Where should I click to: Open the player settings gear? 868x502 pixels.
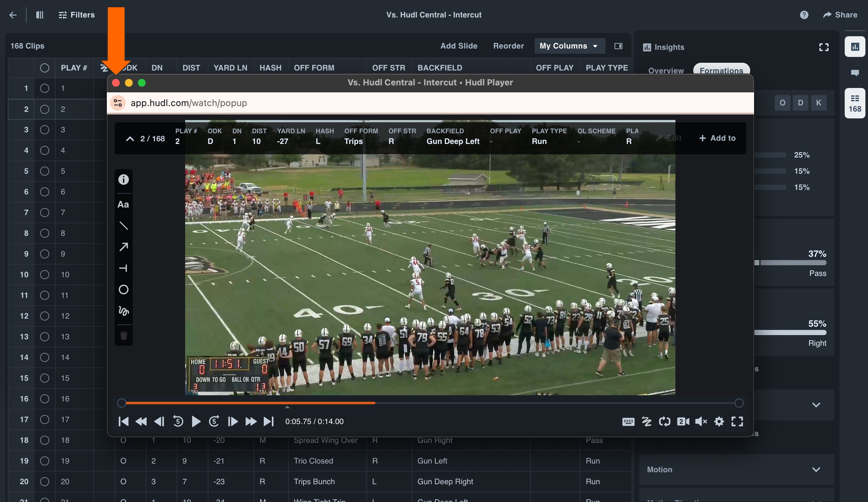pos(719,421)
